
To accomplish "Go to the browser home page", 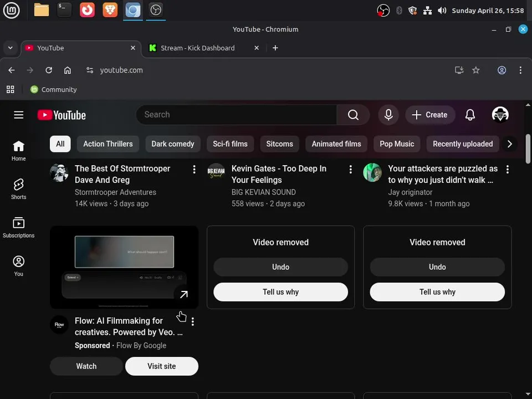I will (68, 70).
